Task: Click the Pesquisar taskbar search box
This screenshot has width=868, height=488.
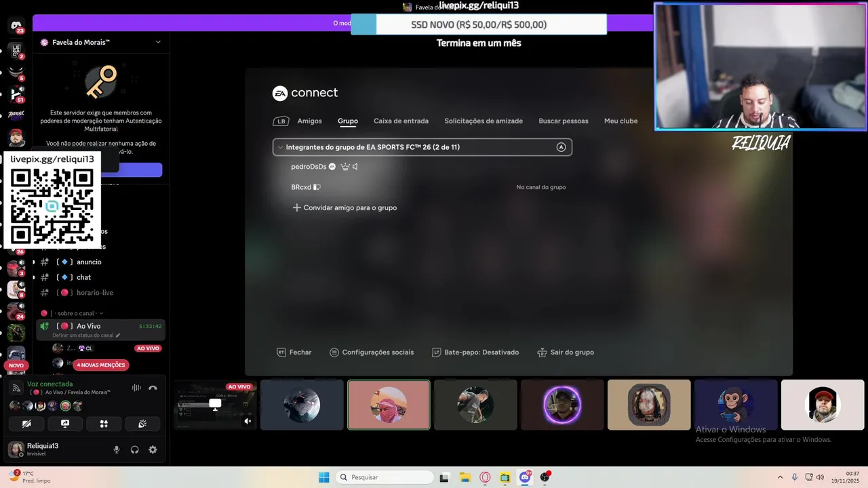Action: coord(384,477)
